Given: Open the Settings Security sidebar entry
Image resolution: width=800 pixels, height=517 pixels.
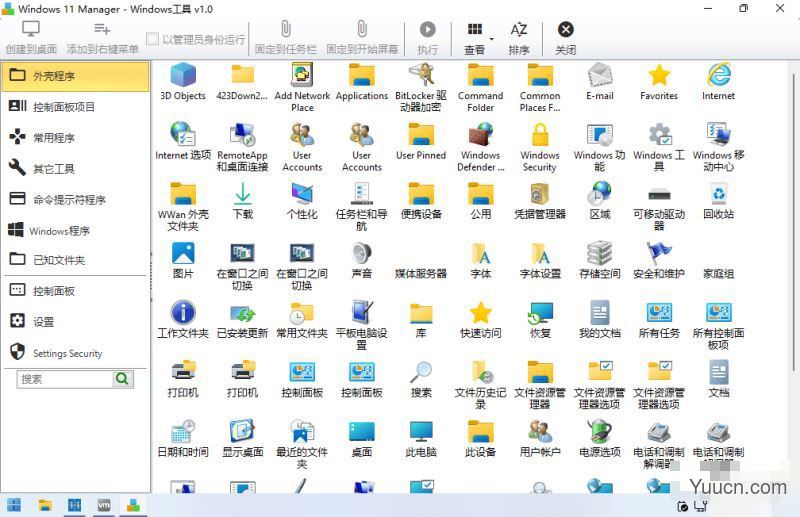Looking at the screenshot, I should pos(76,353).
